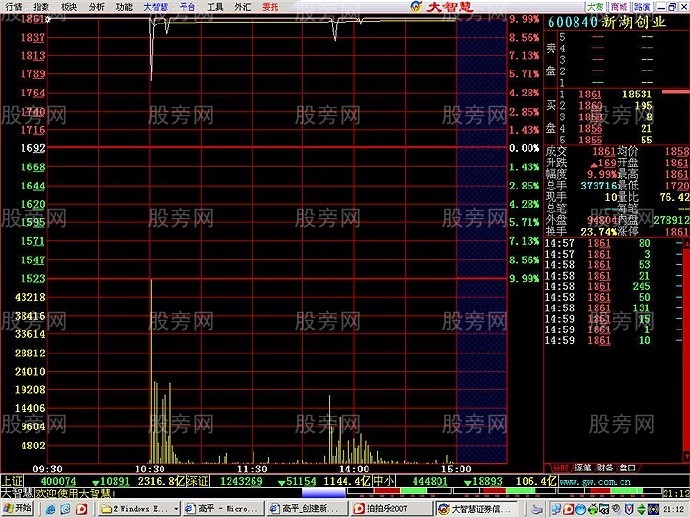Click the 深证 index in status bar
Image resolution: width=690 pixels, height=518 pixels.
coord(197,481)
